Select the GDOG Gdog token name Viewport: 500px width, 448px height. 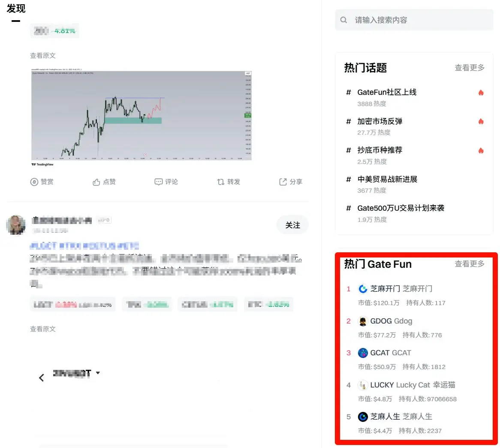(391, 321)
